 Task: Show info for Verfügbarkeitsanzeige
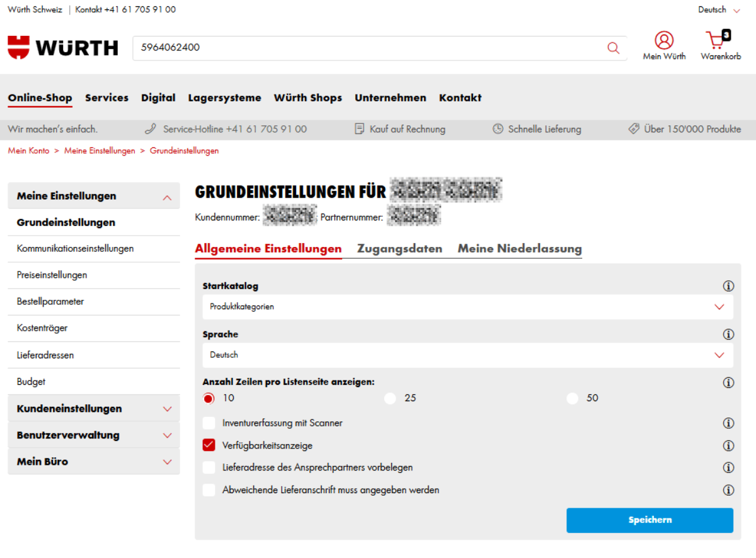(728, 446)
